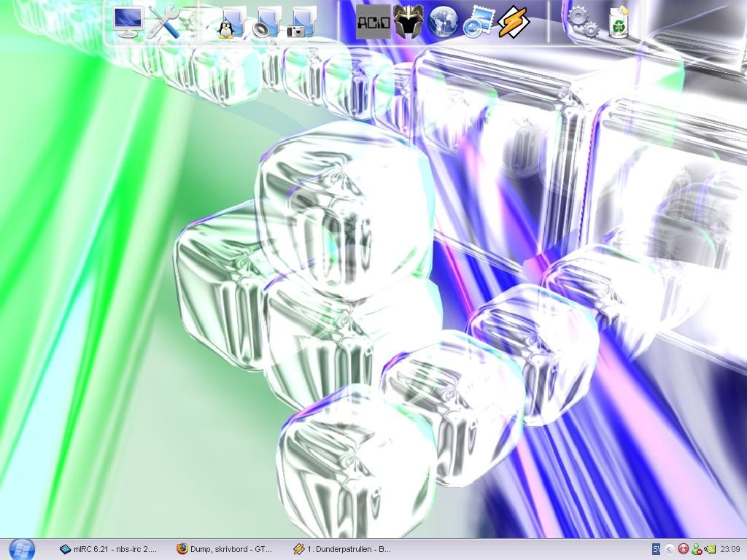The width and height of the screenshot is (747, 560).
Task: Open the Recycle Bin in the dock
Action: [619, 22]
